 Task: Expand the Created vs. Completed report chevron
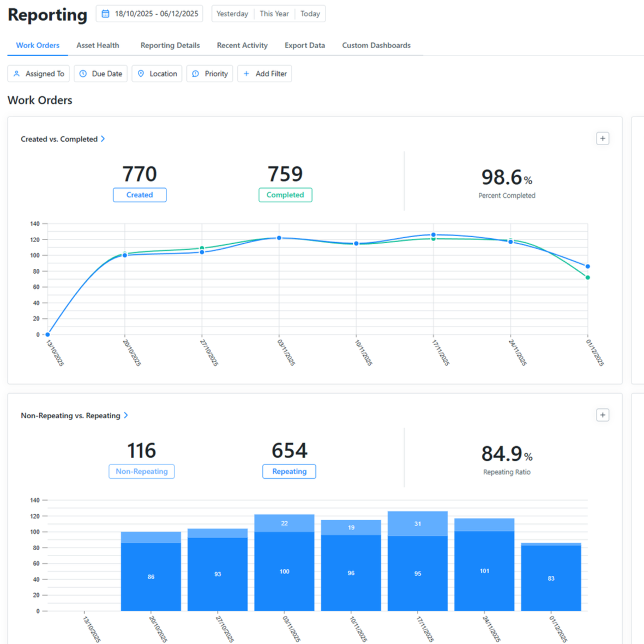(x=103, y=139)
